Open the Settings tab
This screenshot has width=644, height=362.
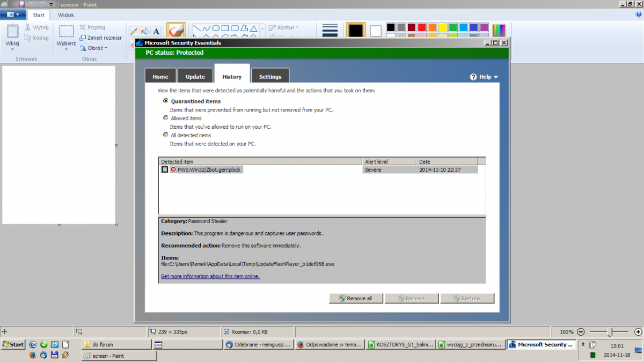tap(270, 77)
